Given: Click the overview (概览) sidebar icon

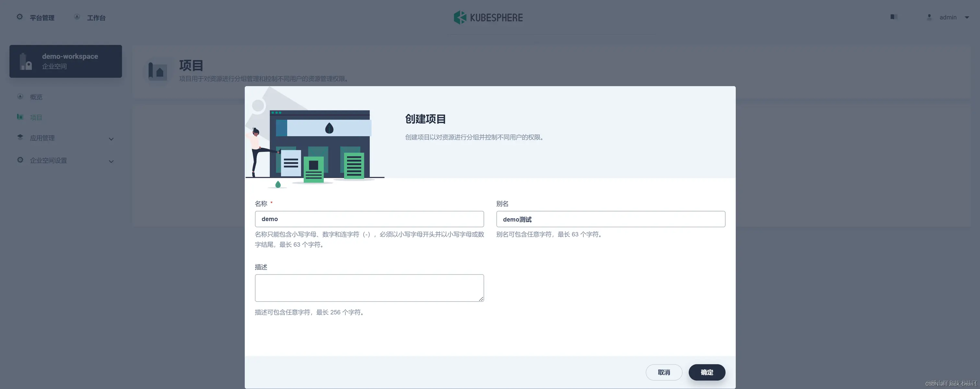Looking at the screenshot, I should point(20,97).
